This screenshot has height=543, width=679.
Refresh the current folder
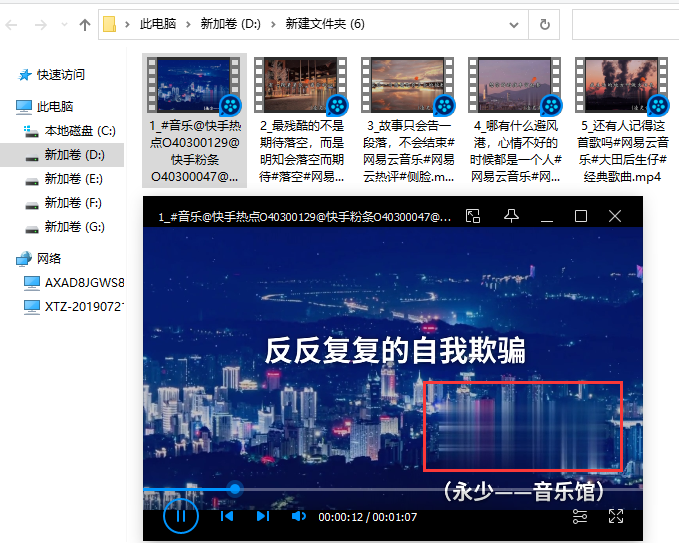pos(545,24)
